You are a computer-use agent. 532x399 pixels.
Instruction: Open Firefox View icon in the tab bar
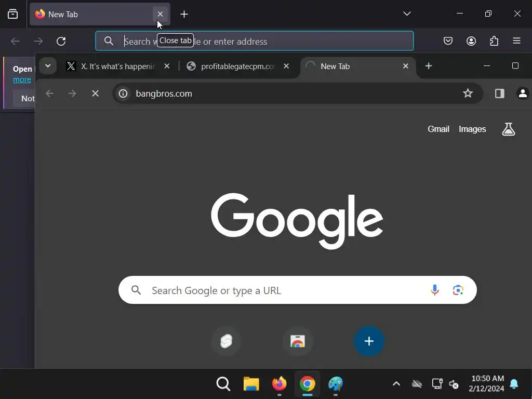pyautogui.click(x=12, y=14)
